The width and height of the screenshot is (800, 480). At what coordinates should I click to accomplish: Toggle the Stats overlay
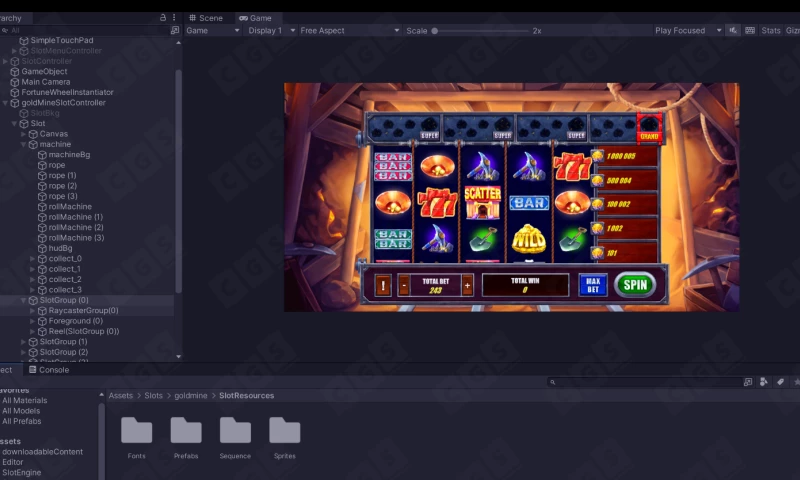pyautogui.click(x=770, y=31)
